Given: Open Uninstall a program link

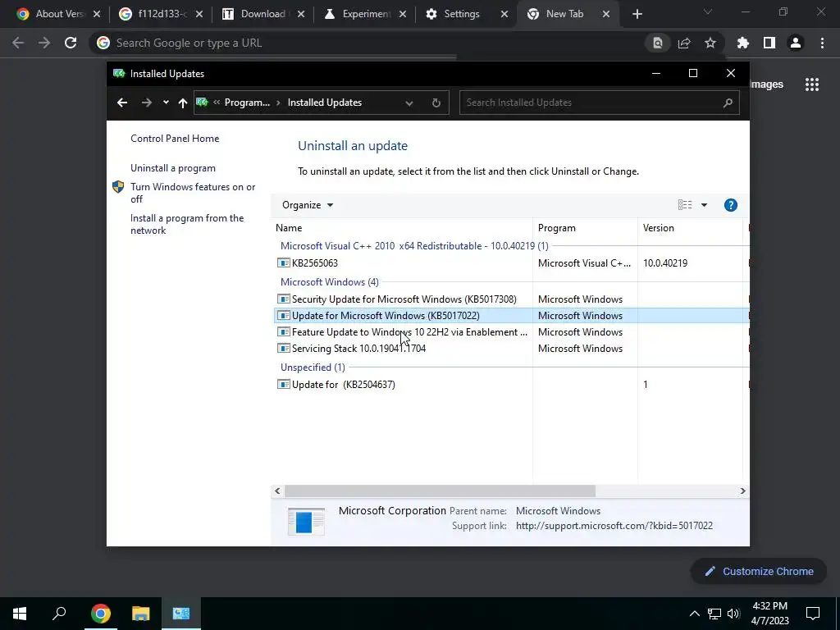Looking at the screenshot, I should [x=173, y=168].
